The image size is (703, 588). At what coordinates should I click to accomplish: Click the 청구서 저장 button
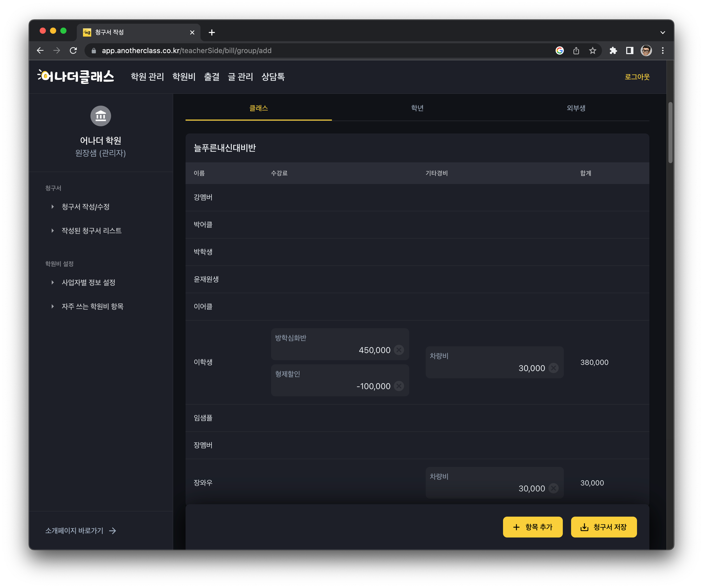(x=604, y=527)
